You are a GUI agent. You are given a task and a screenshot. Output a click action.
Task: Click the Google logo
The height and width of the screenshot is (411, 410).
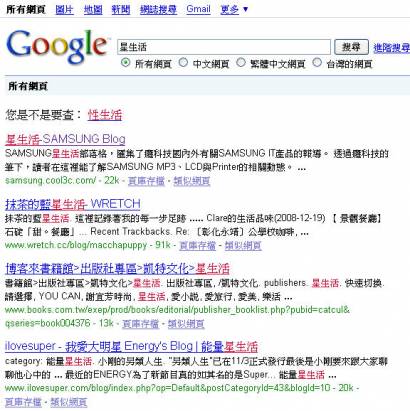pyautogui.click(x=57, y=47)
